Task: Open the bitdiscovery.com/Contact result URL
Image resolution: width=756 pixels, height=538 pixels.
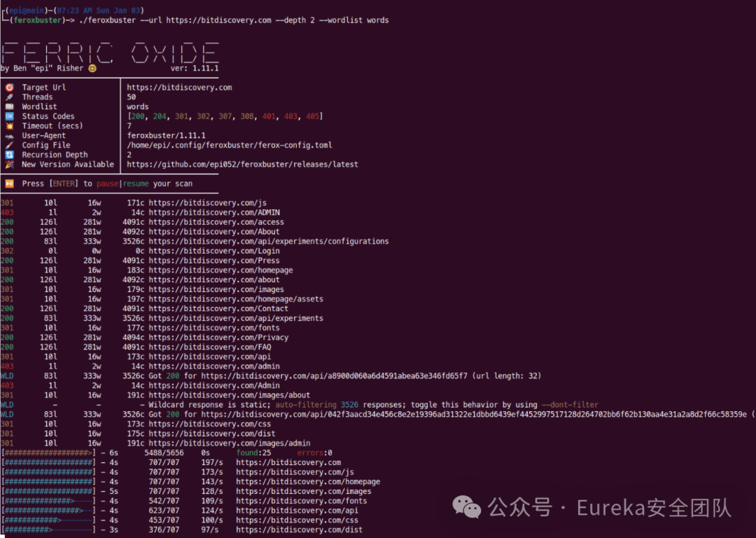Action: pyautogui.click(x=218, y=309)
